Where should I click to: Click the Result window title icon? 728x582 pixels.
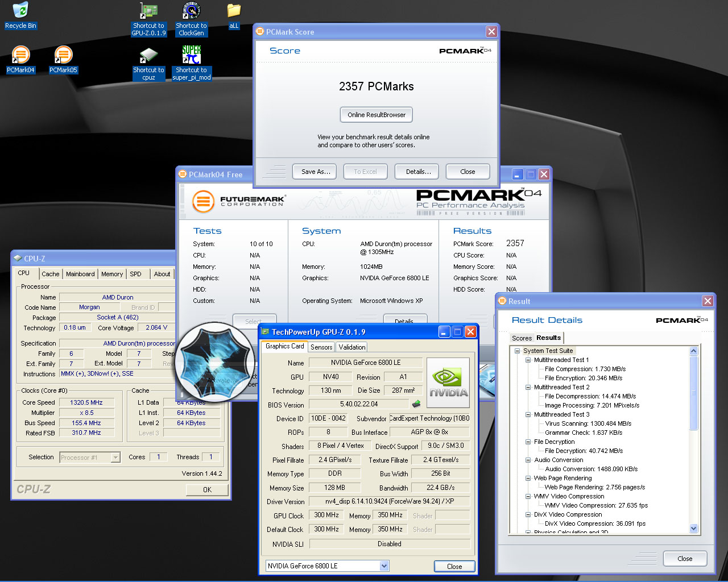502,301
